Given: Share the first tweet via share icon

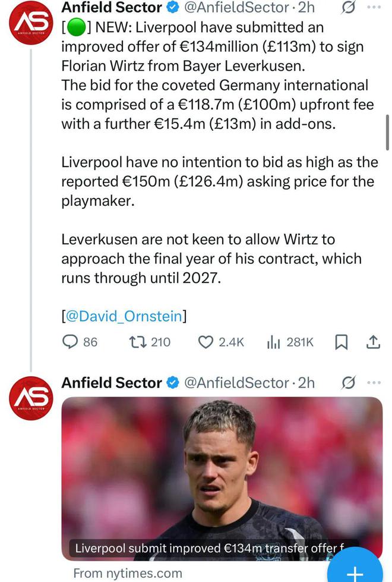Looking at the screenshot, I should (x=373, y=342).
